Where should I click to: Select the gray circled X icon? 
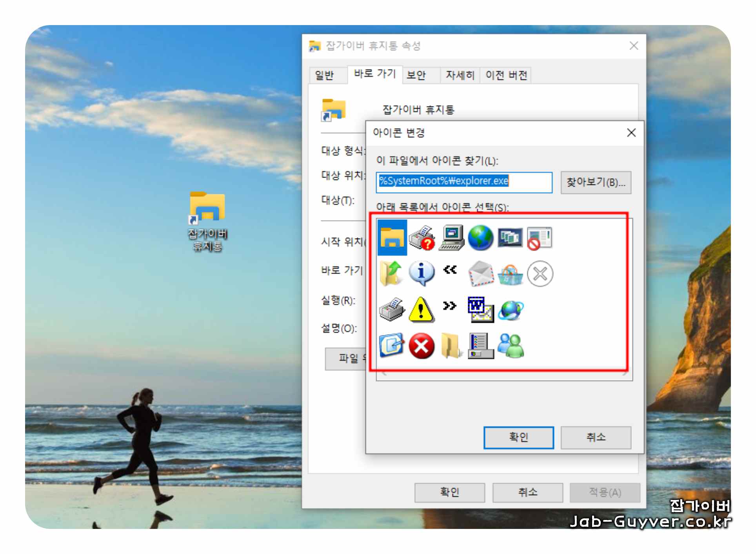pos(540,273)
